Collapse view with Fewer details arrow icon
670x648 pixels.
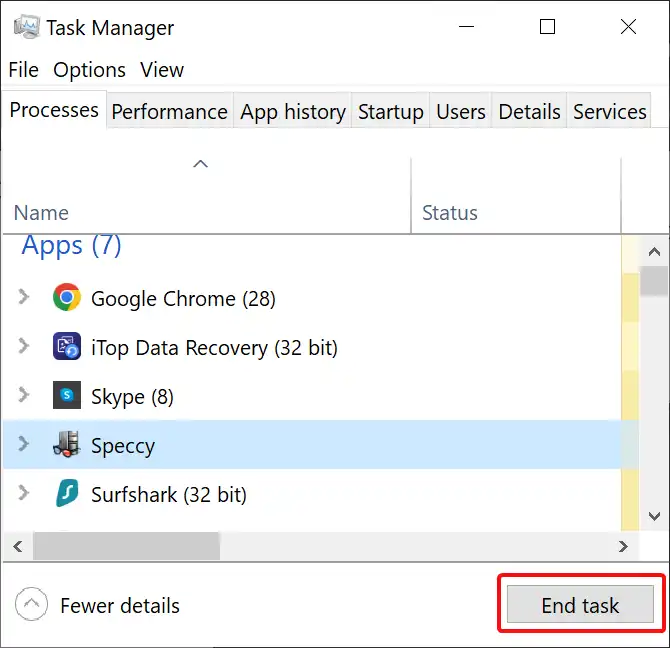pyautogui.click(x=31, y=604)
